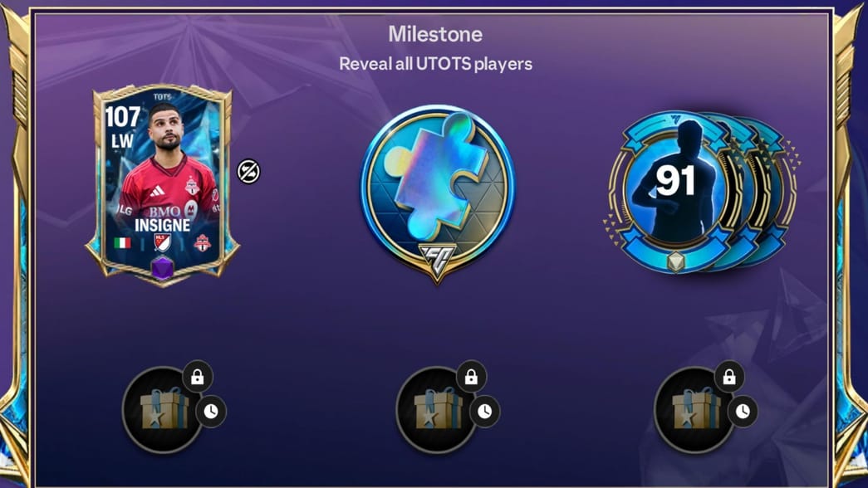Open the right locked gift box
The height and width of the screenshot is (488, 868).
696,410
